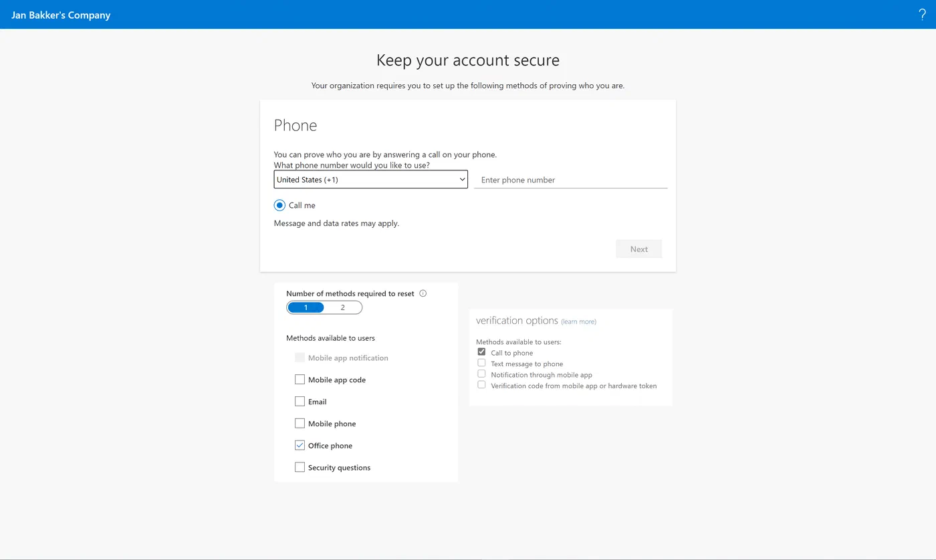Set number of methods required to 1
The image size is (936, 560).
pos(306,307)
